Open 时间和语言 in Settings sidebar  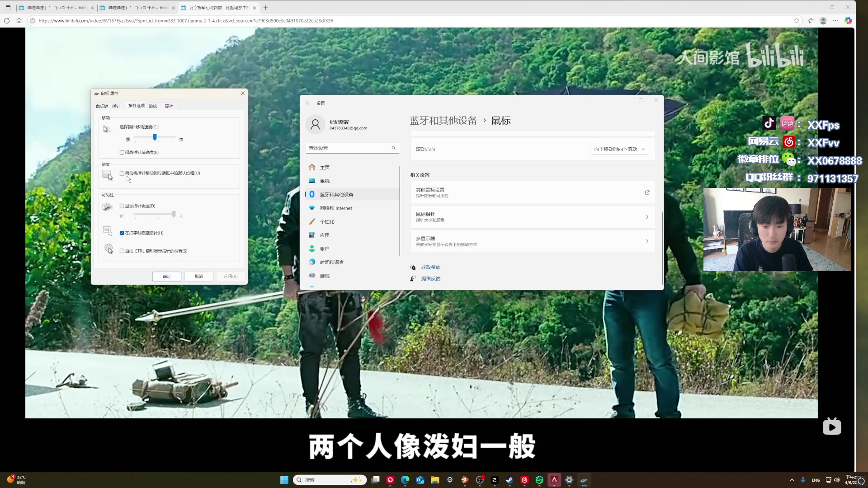point(352,262)
